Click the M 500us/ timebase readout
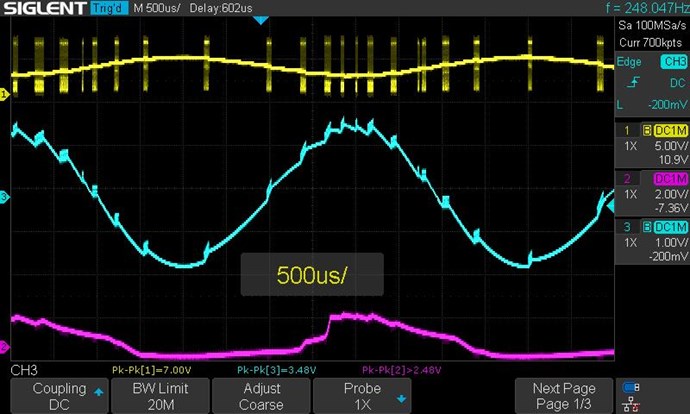This screenshot has width=690, height=414. [157, 8]
